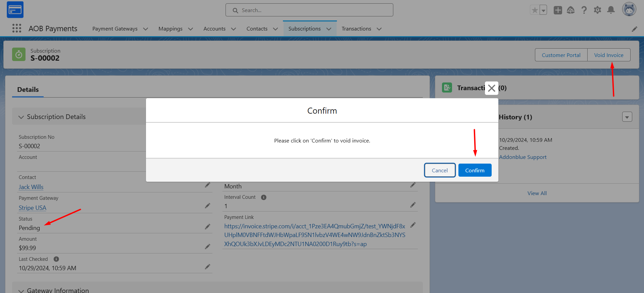Expand the Transactions tab chevron
644x293 pixels.
click(379, 29)
